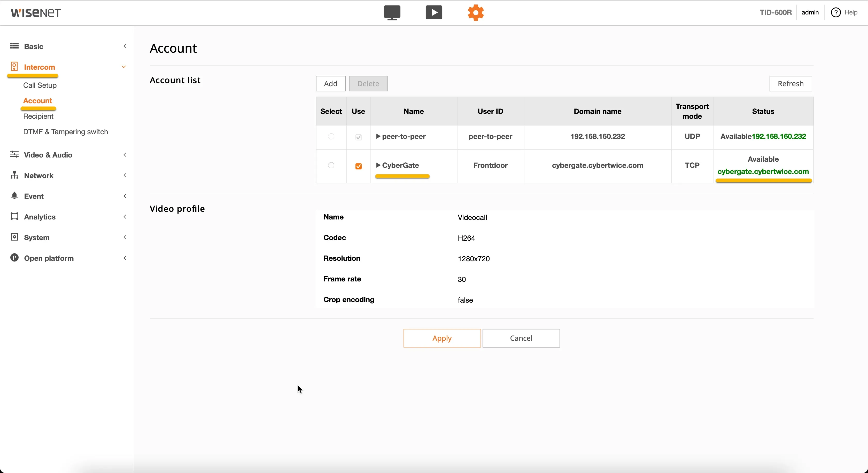Collapse the Intercom menu chevron

point(124,67)
